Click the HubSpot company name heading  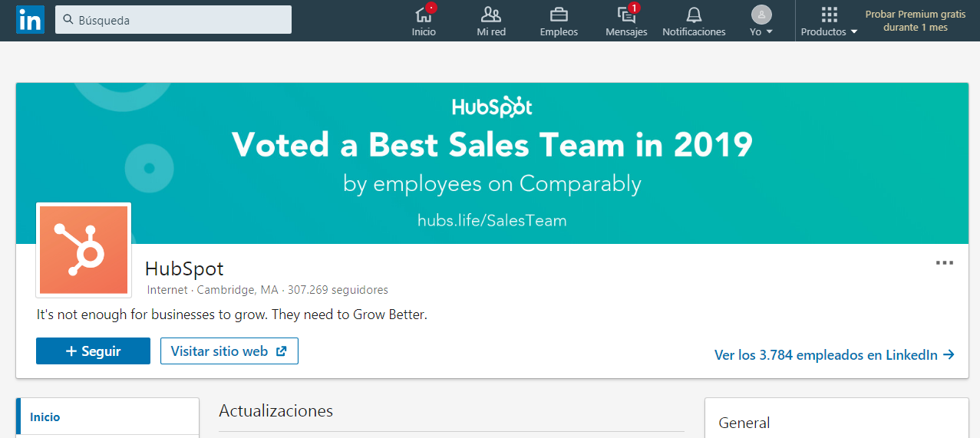pos(184,268)
